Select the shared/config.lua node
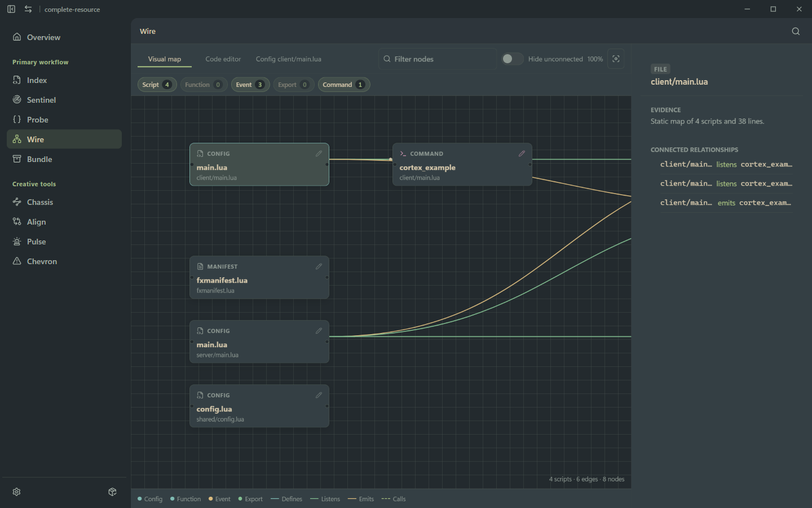This screenshot has width=812, height=508. [x=259, y=406]
